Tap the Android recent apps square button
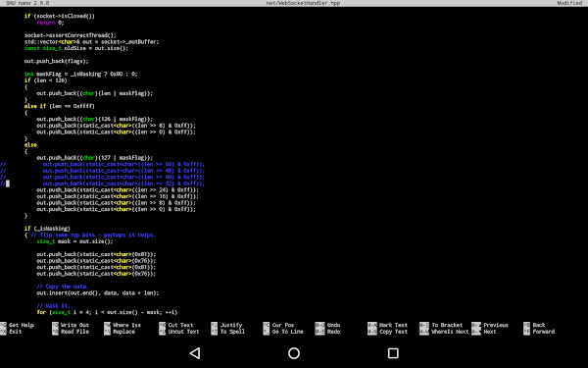 pos(393,353)
